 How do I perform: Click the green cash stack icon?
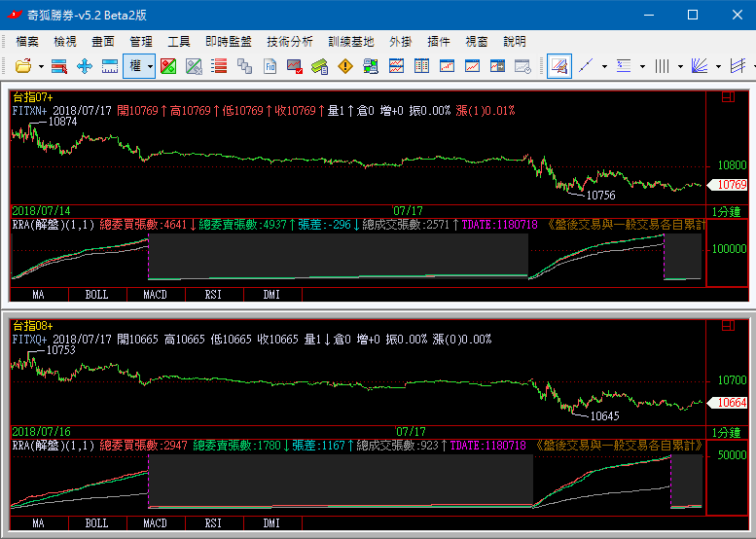pos(320,66)
